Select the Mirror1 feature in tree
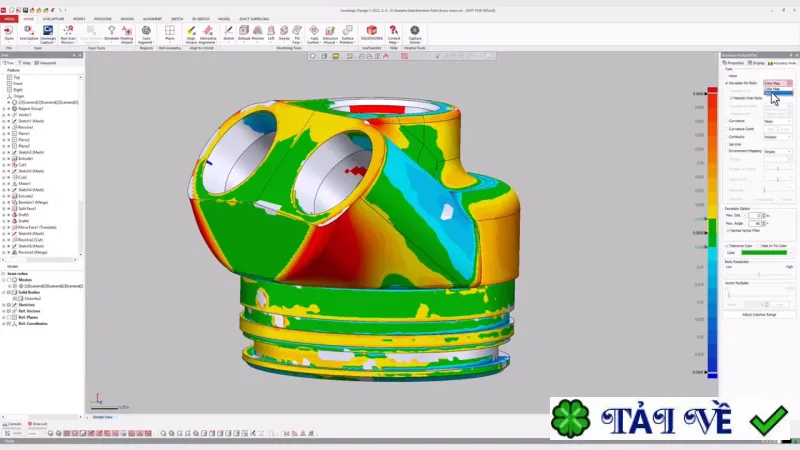The height and width of the screenshot is (450, 800). click(24, 184)
